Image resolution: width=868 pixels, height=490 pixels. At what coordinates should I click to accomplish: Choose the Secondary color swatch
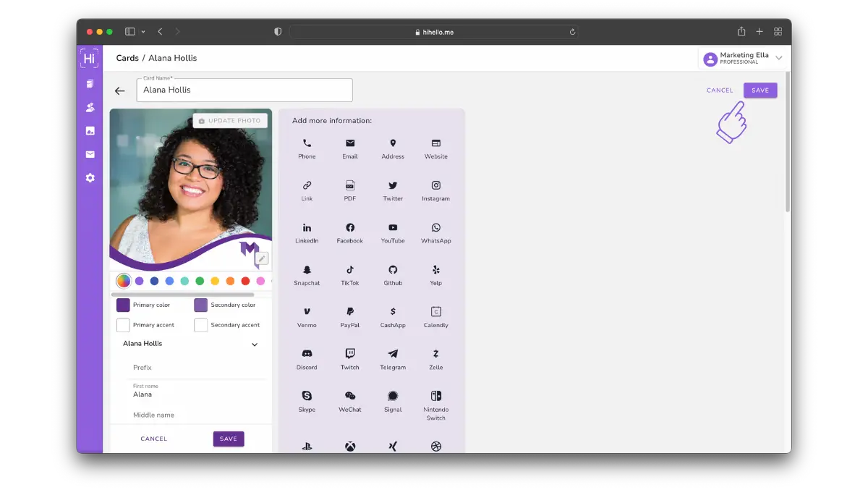point(201,305)
